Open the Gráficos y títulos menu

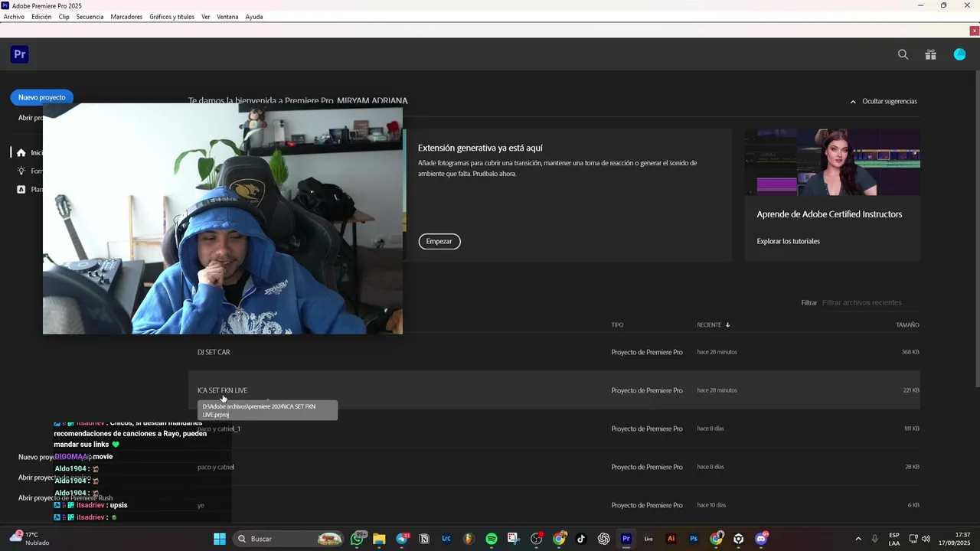point(171,17)
